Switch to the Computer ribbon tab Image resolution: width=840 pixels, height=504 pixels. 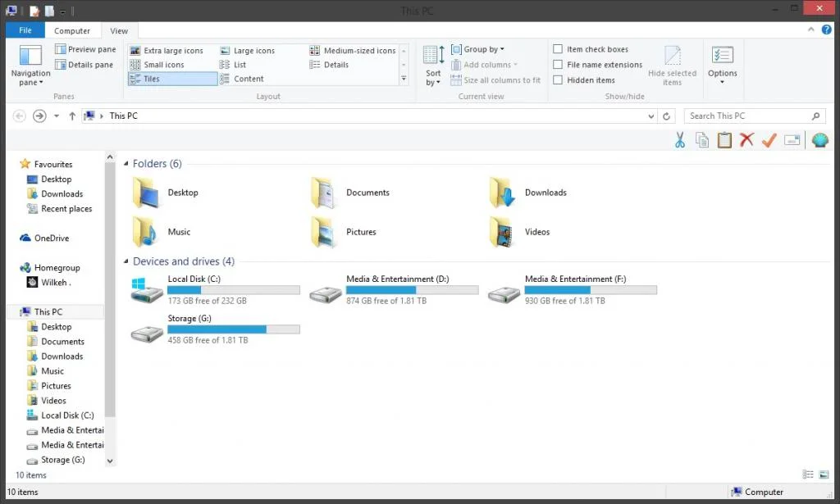72,31
